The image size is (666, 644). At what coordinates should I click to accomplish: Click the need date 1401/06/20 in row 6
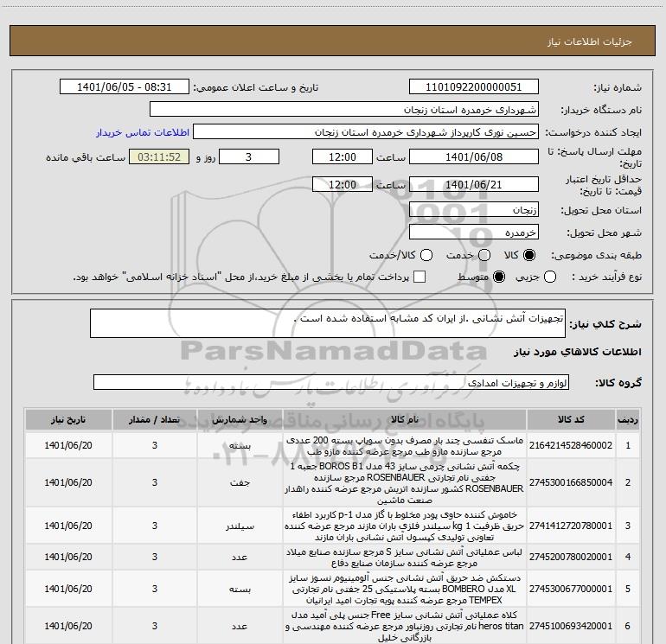[x=68, y=626]
